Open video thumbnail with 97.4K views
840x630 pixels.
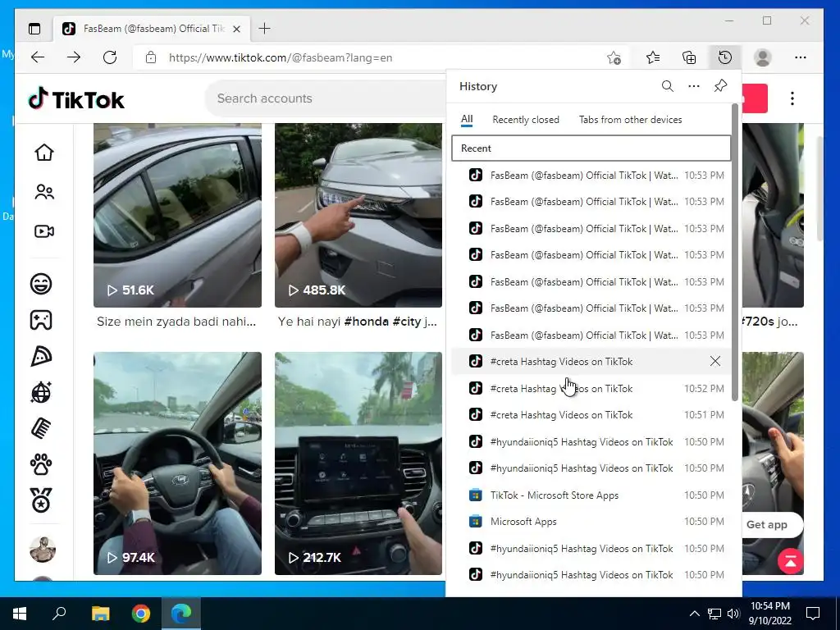coord(177,463)
